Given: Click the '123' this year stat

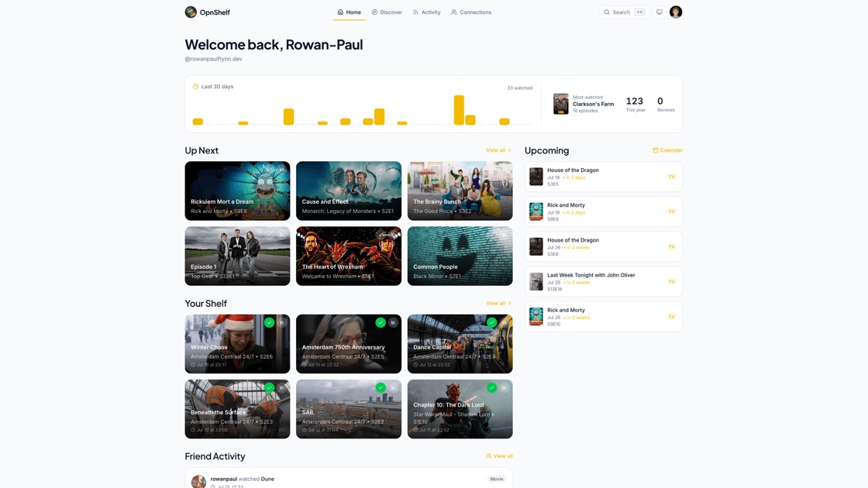Looking at the screenshot, I should pos(635,101).
